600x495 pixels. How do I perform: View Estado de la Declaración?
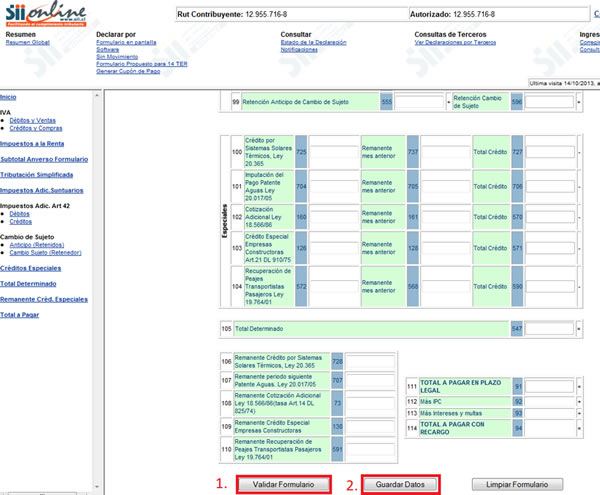point(320,45)
